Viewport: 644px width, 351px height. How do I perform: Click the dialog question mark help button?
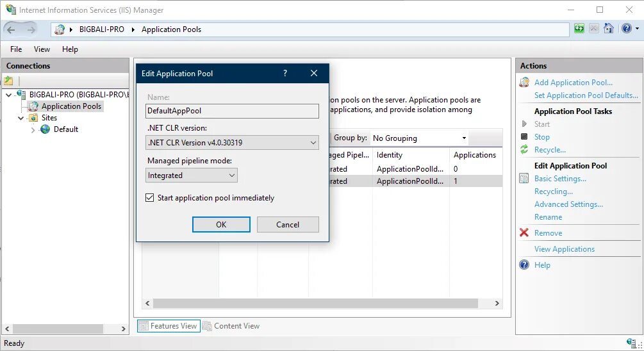click(x=285, y=73)
